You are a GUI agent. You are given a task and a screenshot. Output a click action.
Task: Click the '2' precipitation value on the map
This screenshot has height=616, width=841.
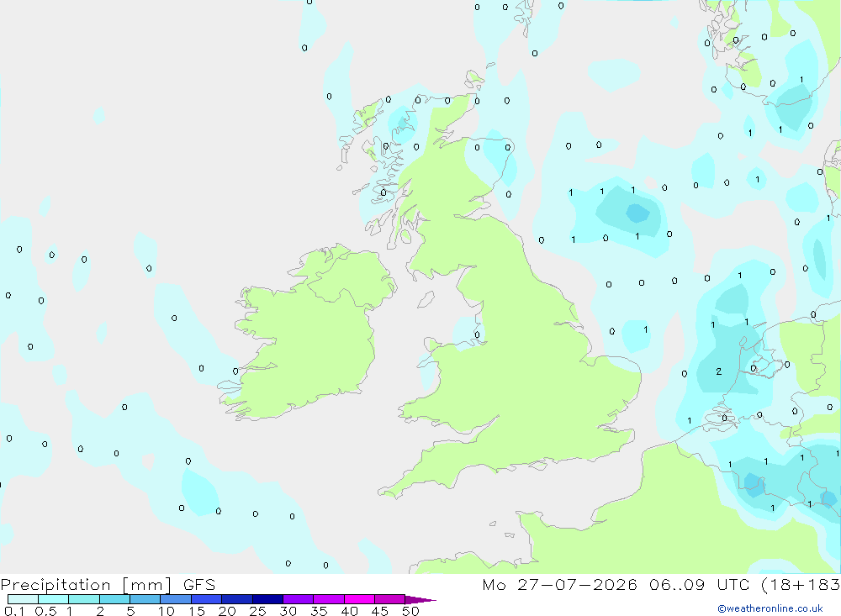[719, 371]
